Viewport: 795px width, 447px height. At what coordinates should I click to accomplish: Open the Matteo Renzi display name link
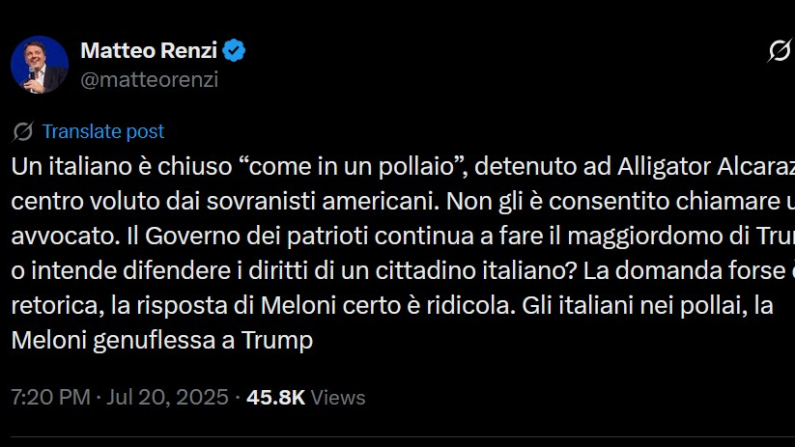(147, 50)
